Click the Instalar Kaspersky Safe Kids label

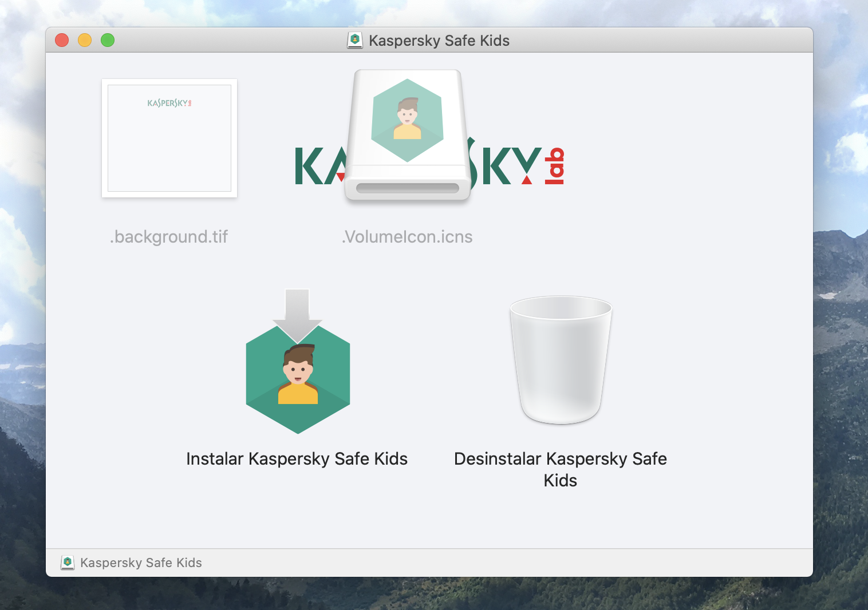tap(297, 459)
